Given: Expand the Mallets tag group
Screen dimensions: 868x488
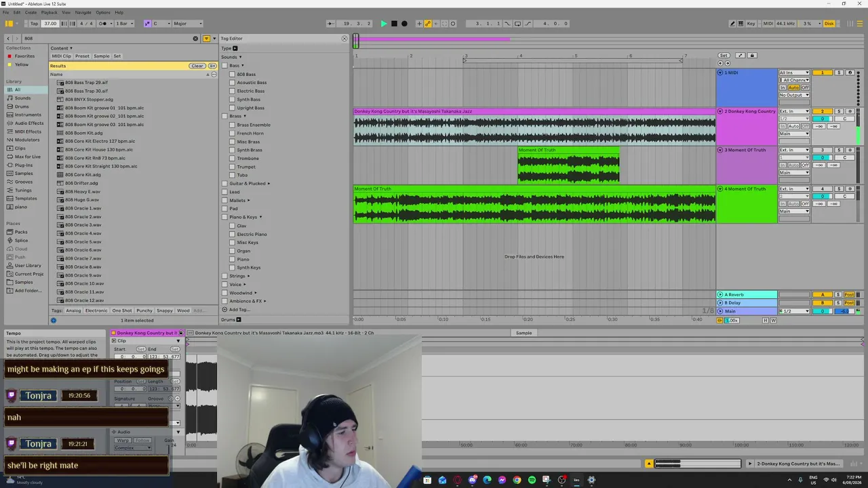Looking at the screenshot, I should (248, 201).
